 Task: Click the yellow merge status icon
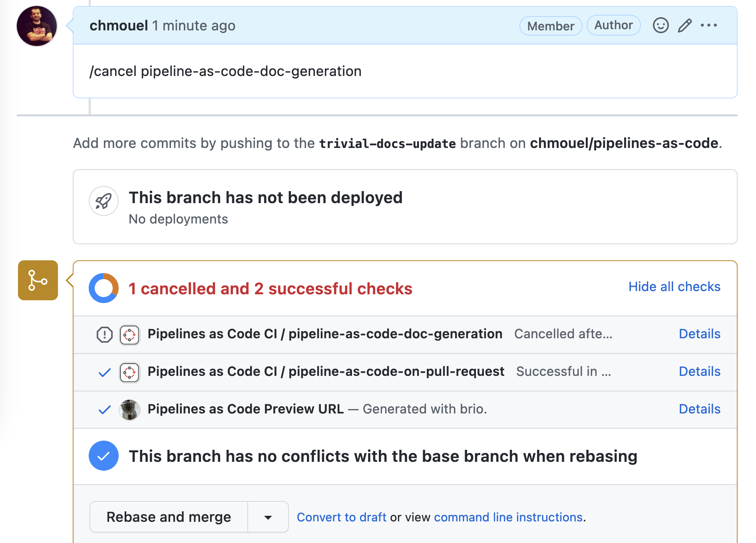coord(38,280)
